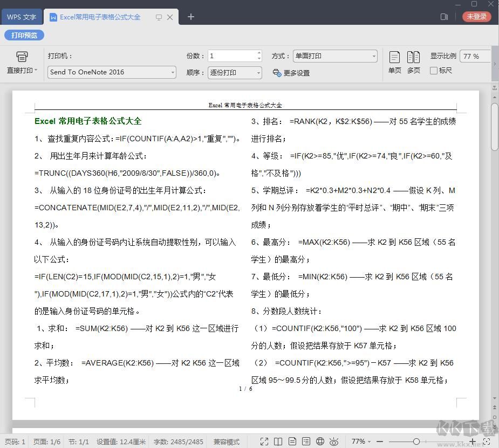This screenshot has height=448, width=499.
Task: Enable the 标尺 ruler checkbox
Action: pyautogui.click(x=434, y=70)
